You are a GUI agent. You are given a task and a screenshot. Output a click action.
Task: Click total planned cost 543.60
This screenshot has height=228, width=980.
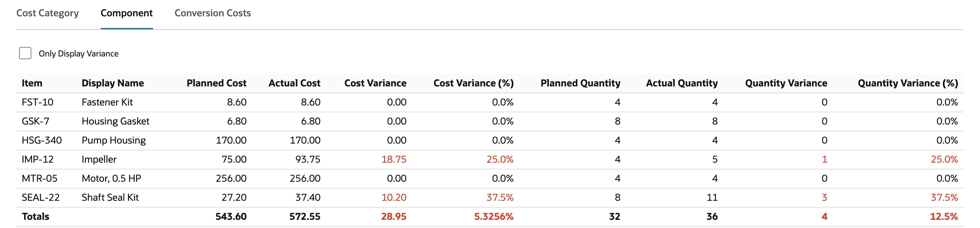[231, 216]
